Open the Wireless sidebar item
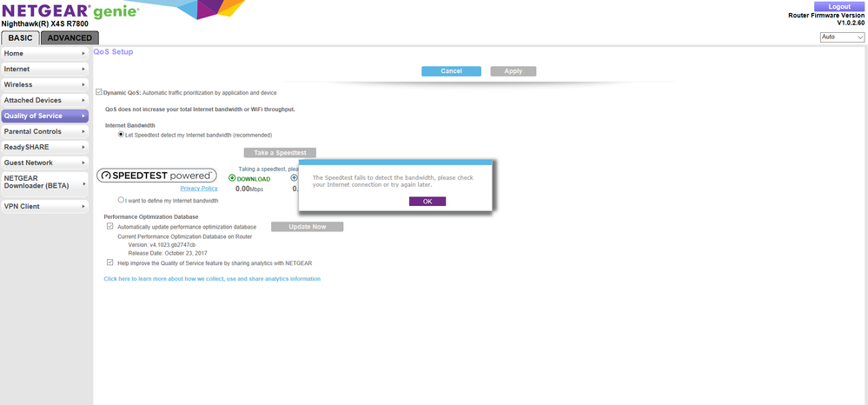Image resolution: width=868 pixels, height=405 pixels. 44,85
